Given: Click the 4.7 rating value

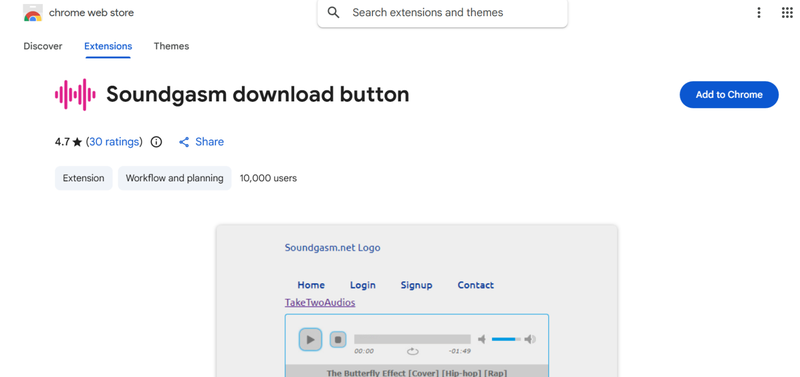Looking at the screenshot, I should tap(62, 142).
